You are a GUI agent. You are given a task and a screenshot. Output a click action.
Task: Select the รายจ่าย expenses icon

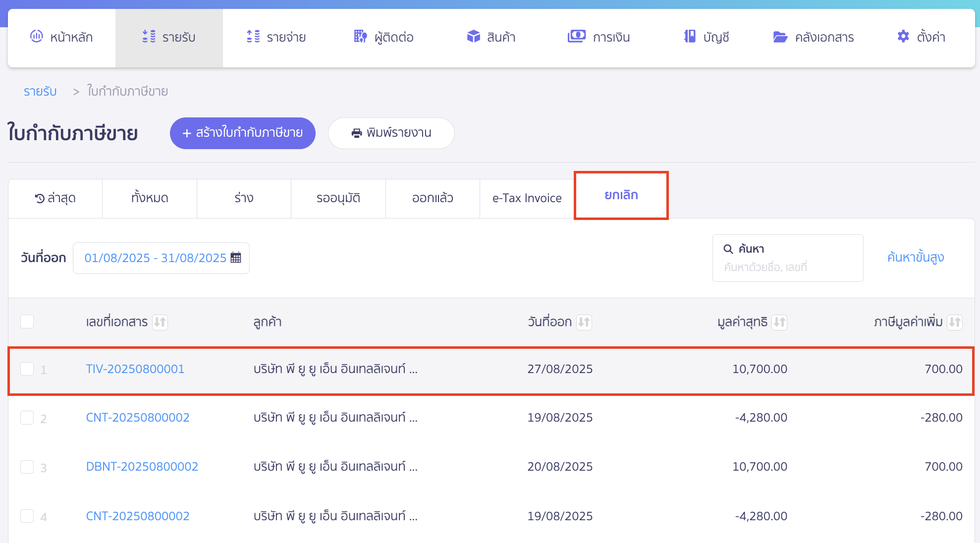click(252, 37)
